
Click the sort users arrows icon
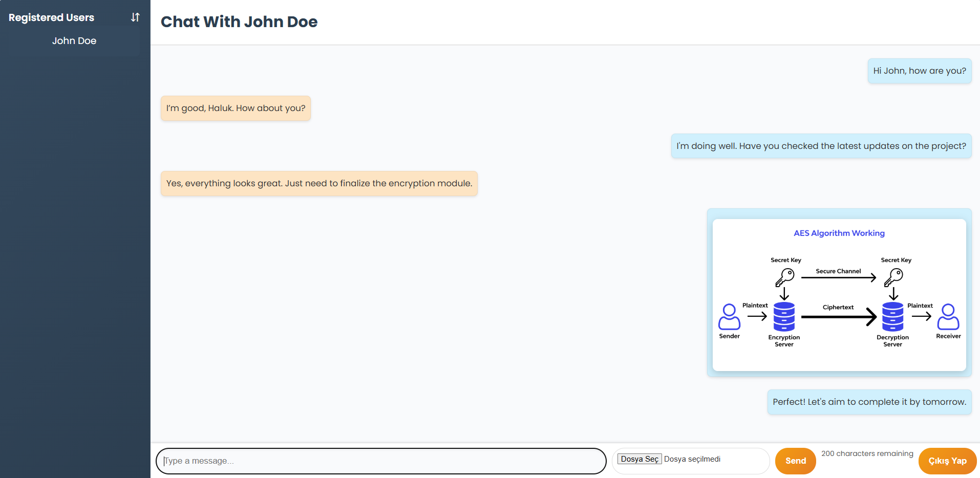[x=135, y=17]
